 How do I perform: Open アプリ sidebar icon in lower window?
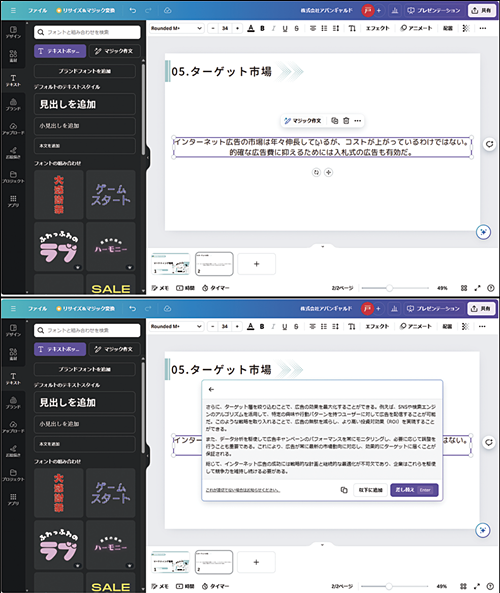point(13,499)
